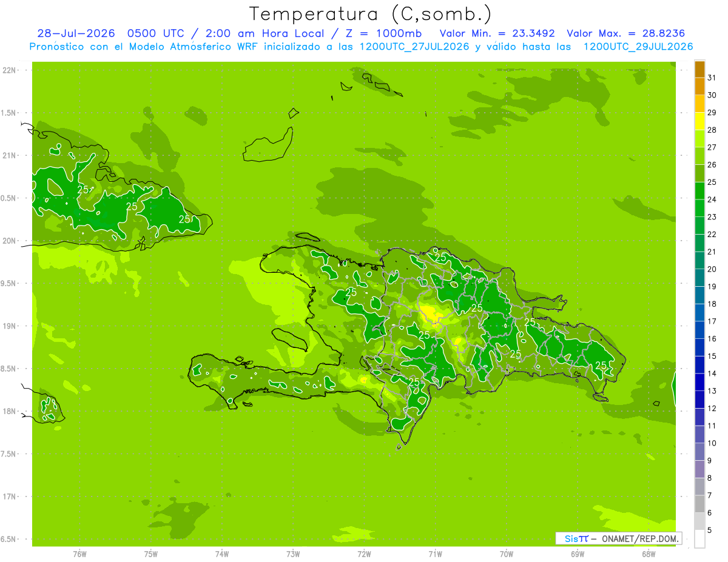The image size is (728, 562).
Task: Click the '17N' latitude label
Action: click(10, 497)
